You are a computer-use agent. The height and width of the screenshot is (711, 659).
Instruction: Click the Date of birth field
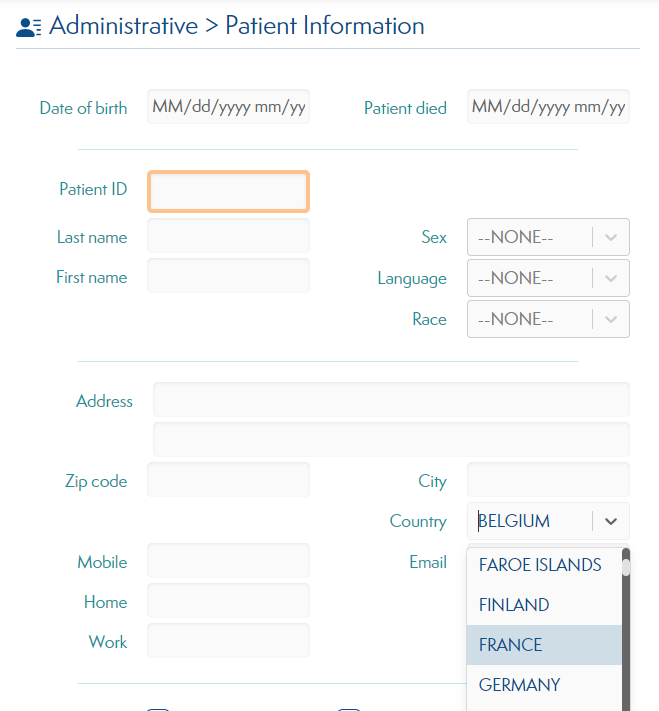pyautogui.click(x=229, y=107)
